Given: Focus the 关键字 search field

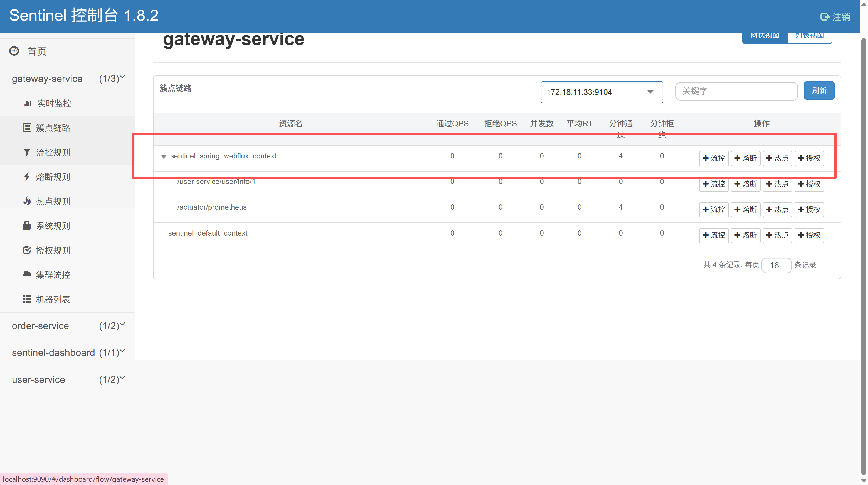Looking at the screenshot, I should point(736,91).
